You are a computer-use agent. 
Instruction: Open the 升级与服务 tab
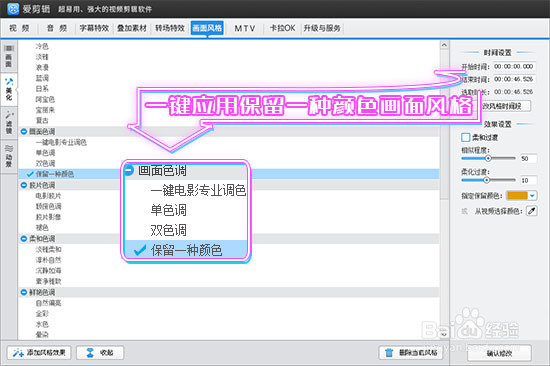point(322,28)
